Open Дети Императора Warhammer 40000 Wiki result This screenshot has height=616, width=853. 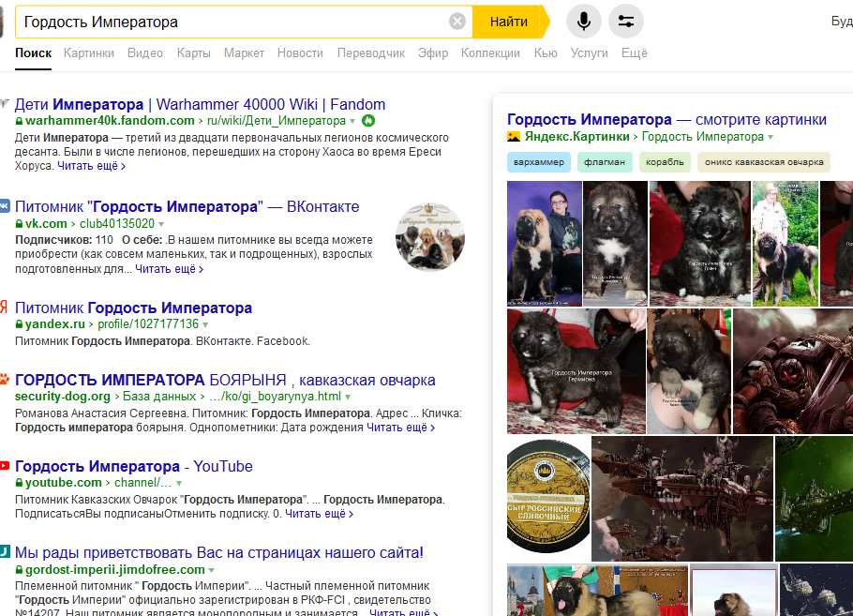(x=200, y=104)
